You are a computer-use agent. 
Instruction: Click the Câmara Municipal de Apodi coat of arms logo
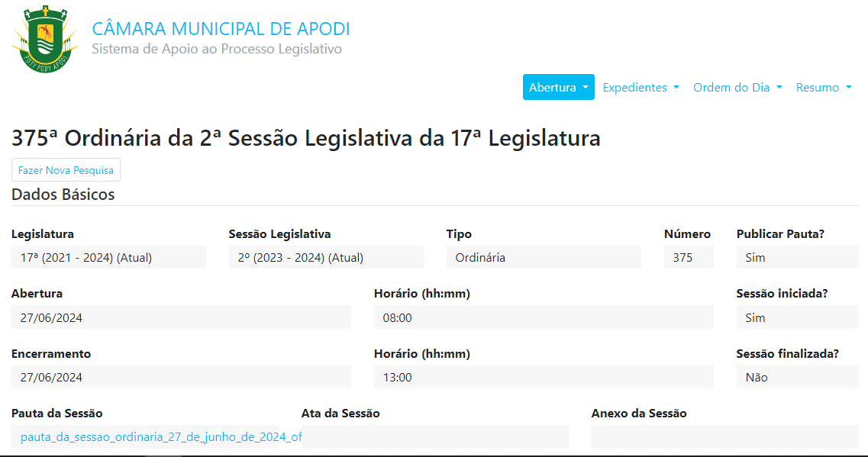44,36
